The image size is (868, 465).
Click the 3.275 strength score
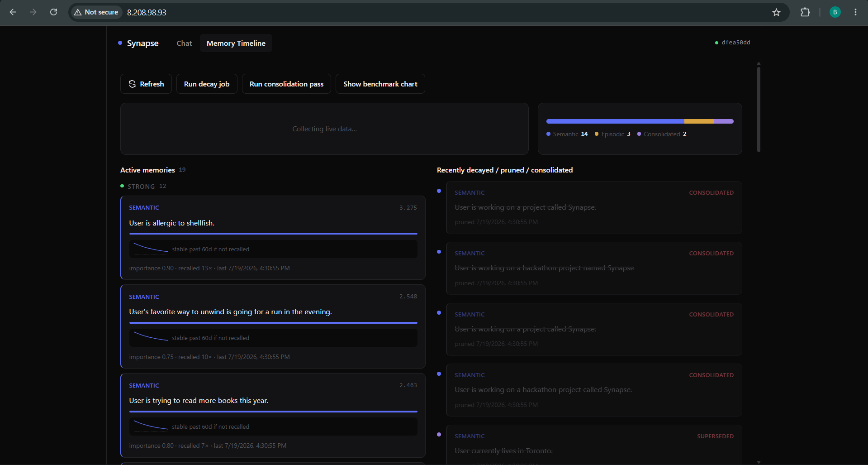pyautogui.click(x=408, y=208)
